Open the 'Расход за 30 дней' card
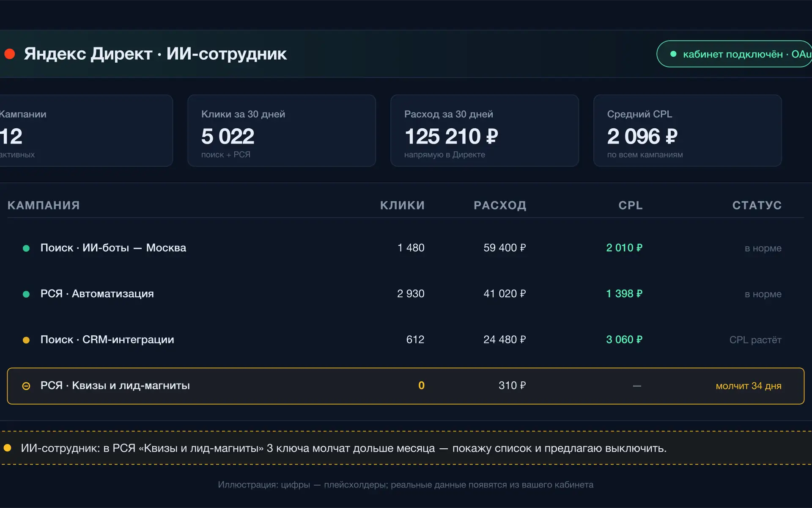The image size is (812, 508). click(x=485, y=130)
